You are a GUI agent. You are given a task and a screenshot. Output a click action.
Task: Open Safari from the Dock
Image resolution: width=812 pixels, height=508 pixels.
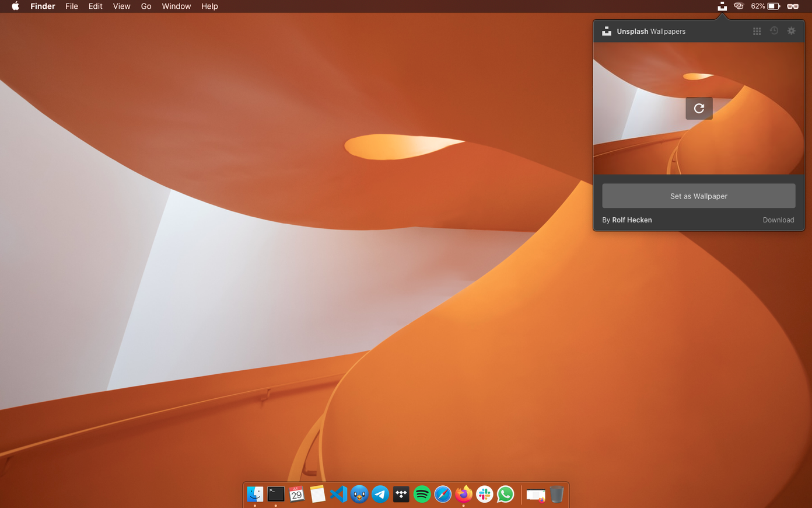point(442,494)
